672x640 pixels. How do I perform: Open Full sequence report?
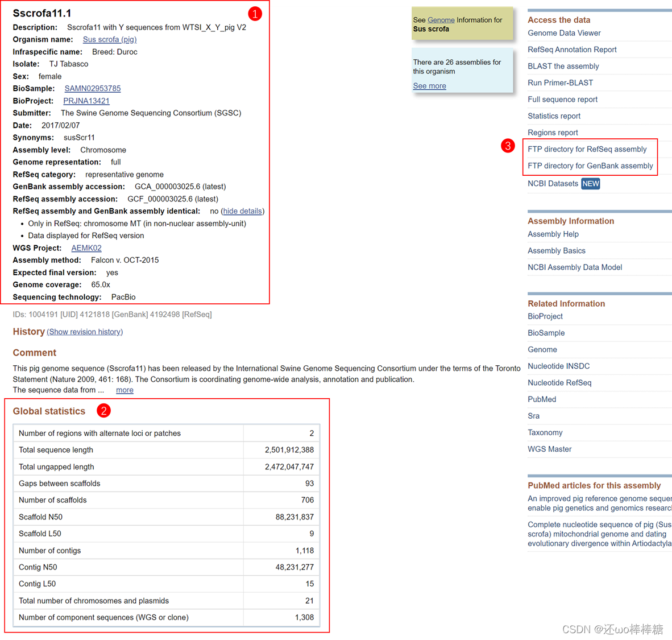click(562, 100)
